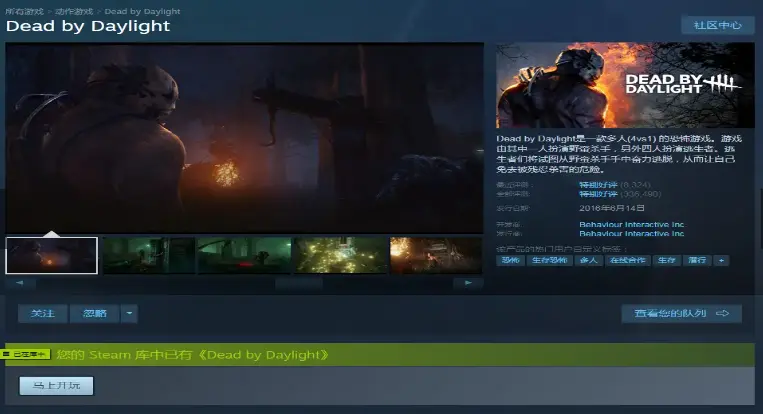
Task: Click the Dead by Daylight header capsule image
Action: [625, 85]
